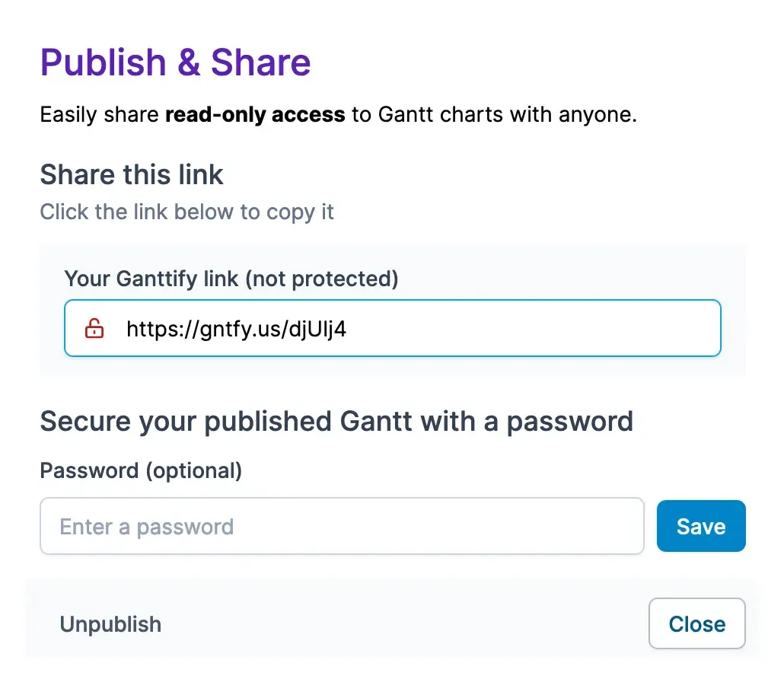This screenshot has height=682, width=784.
Task: Click the password entry field
Action: 343,526
